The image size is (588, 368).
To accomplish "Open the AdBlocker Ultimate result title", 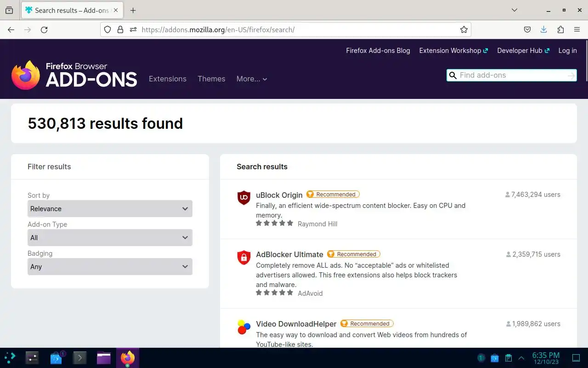I will click(x=289, y=254).
